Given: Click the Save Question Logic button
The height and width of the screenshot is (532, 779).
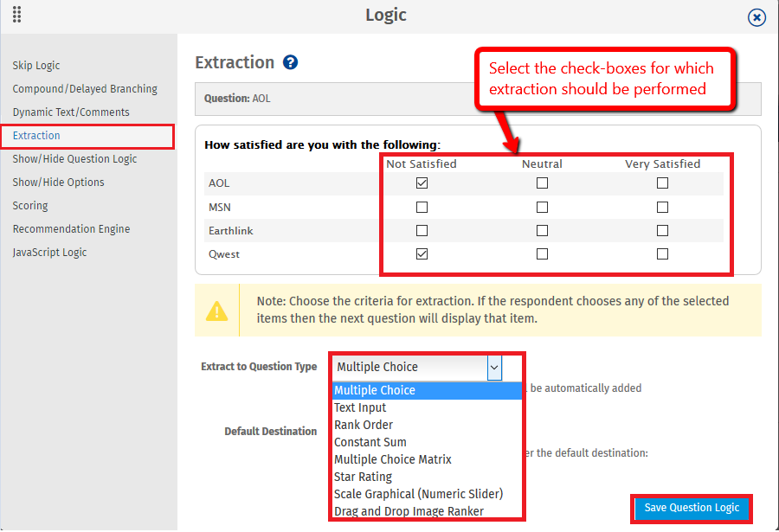Looking at the screenshot, I should tap(691, 509).
